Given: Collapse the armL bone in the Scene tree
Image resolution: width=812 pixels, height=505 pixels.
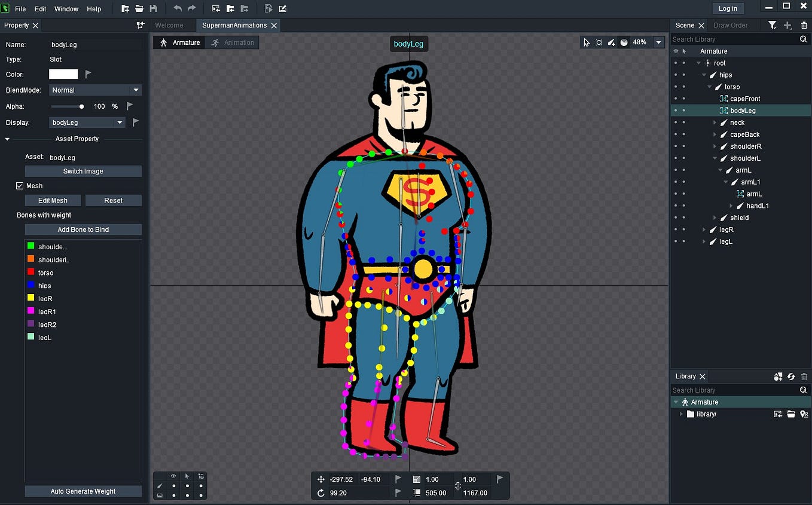Looking at the screenshot, I should [x=720, y=170].
